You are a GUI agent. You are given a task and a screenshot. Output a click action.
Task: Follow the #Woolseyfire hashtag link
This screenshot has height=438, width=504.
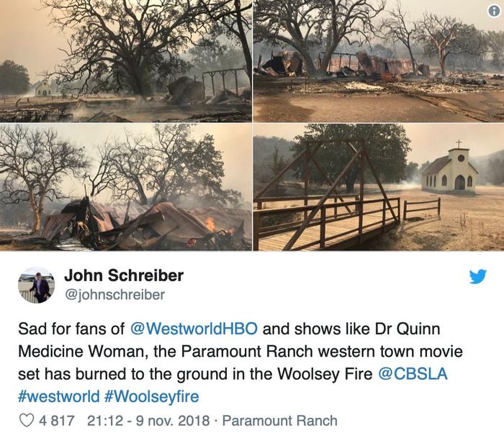click(x=152, y=396)
